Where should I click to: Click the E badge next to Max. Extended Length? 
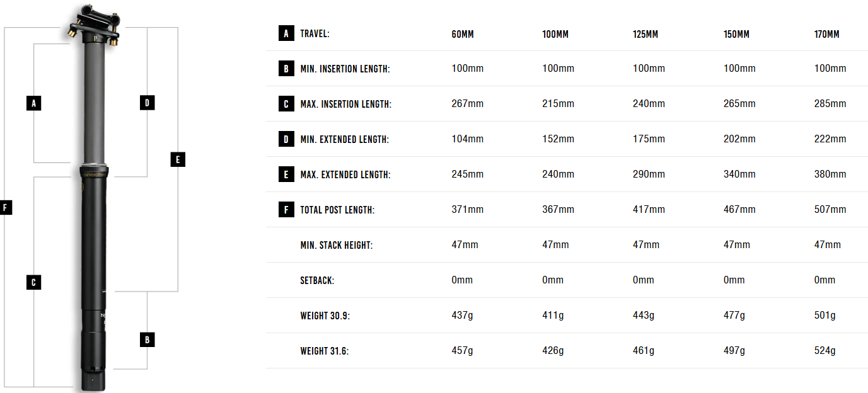point(286,174)
